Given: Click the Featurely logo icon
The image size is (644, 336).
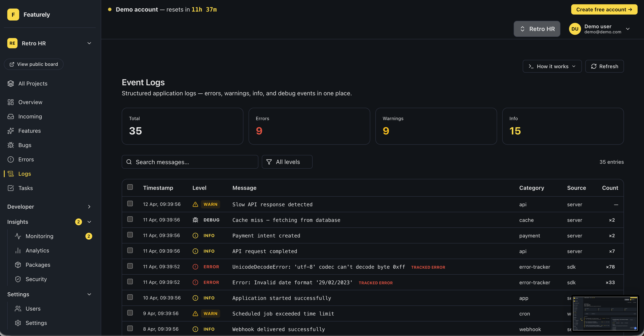Looking at the screenshot, I should [x=13, y=15].
